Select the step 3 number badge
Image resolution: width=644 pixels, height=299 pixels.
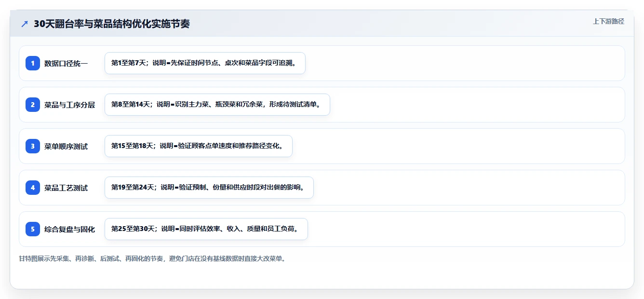pyautogui.click(x=33, y=146)
